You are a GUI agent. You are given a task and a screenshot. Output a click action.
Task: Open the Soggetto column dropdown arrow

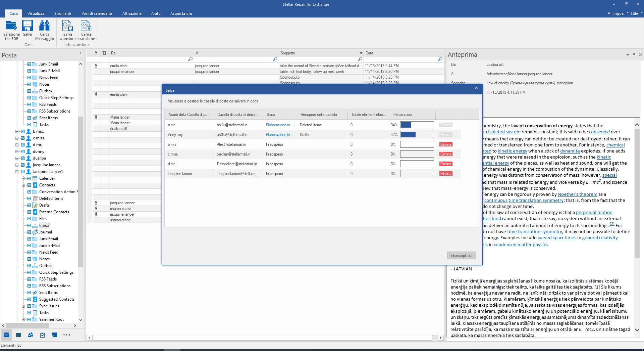click(x=361, y=53)
